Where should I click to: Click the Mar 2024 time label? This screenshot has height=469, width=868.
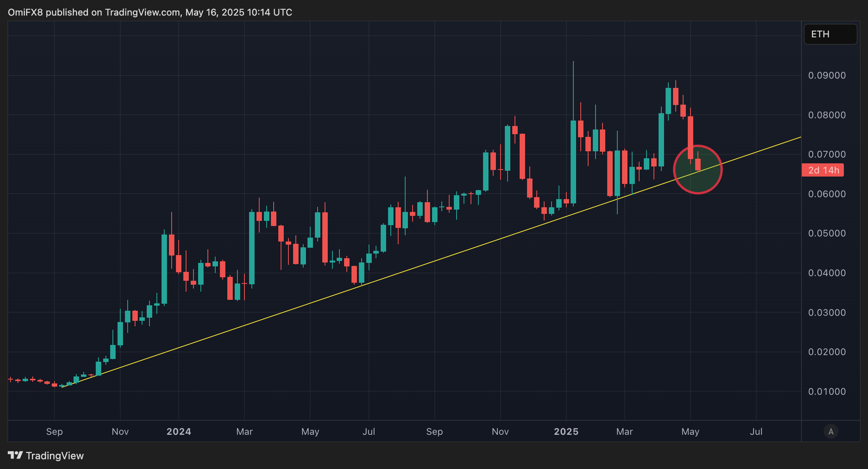click(244, 432)
